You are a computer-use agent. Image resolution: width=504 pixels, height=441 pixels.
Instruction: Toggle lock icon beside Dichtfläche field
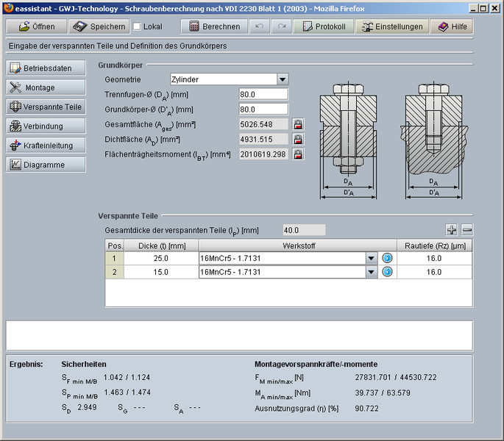tap(298, 139)
